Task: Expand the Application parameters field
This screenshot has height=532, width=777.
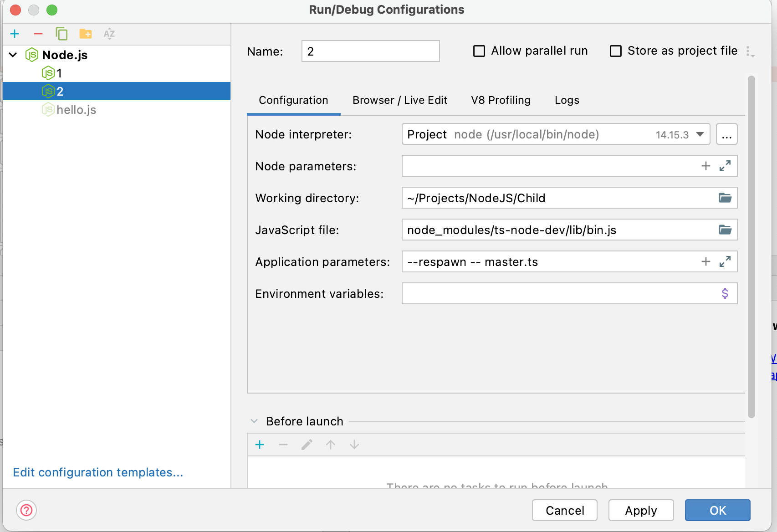Action: (x=725, y=261)
